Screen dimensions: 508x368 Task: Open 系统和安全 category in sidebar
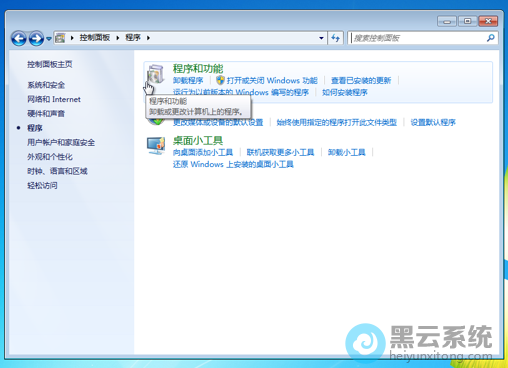point(46,85)
